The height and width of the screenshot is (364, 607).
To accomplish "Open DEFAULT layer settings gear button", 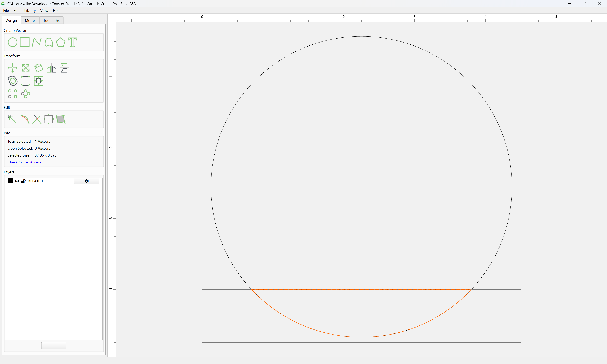I will (x=87, y=181).
